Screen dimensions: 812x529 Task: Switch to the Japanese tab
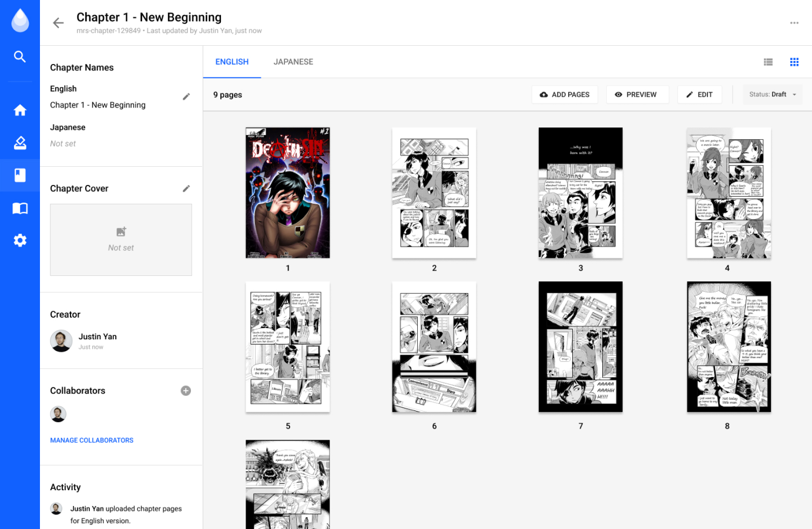293,62
